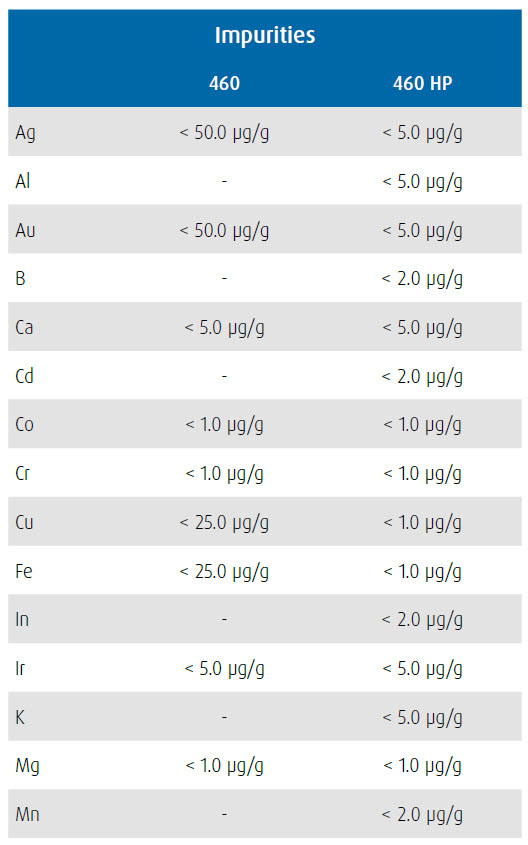Click the Ag row label
528x845 pixels.
click(25, 133)
